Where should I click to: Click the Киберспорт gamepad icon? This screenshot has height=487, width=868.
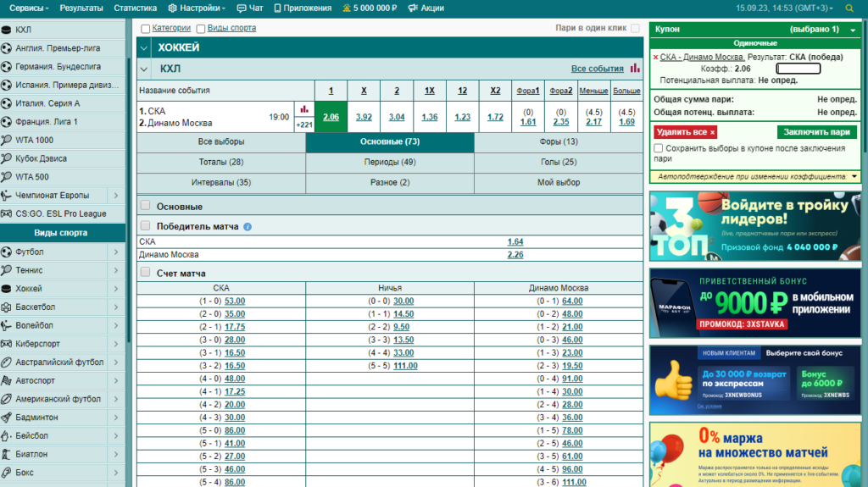[x=7, y=344]
